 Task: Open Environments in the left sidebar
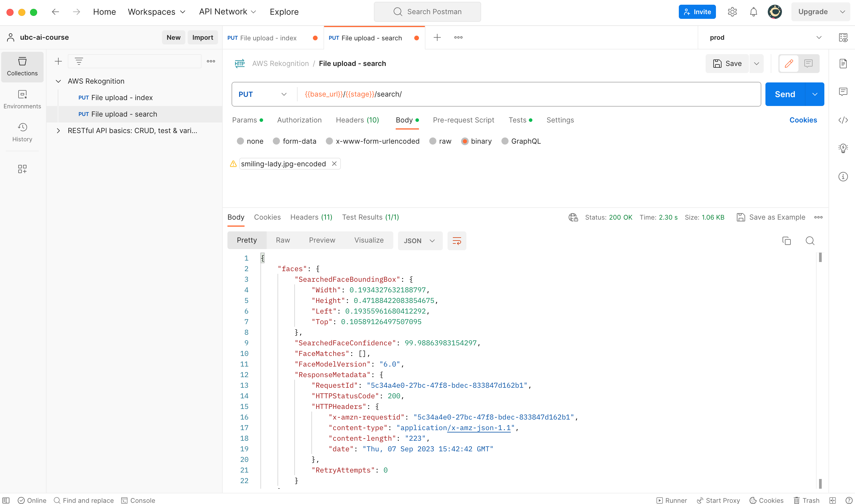(22, 99)
